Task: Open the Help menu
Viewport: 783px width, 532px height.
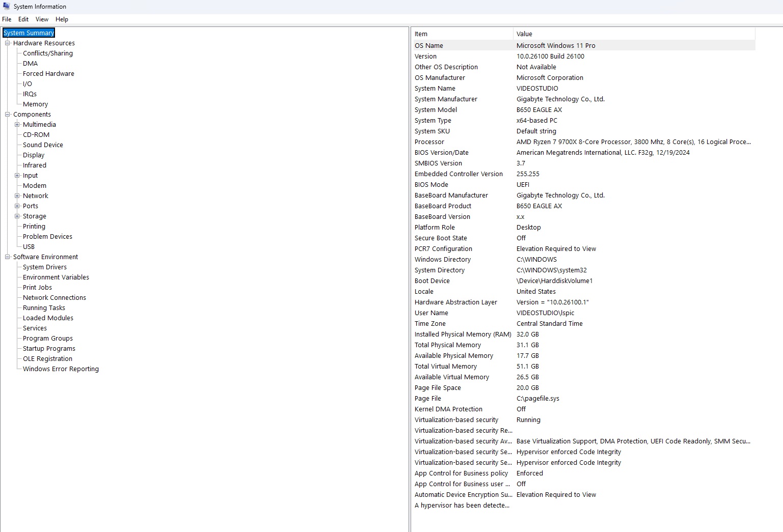Action: (62, 19)
